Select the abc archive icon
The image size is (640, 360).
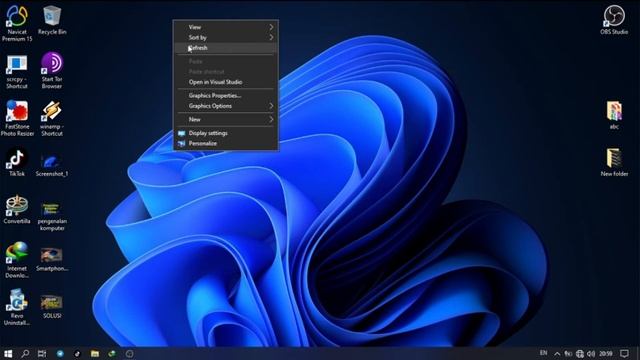tap(614, 116)
